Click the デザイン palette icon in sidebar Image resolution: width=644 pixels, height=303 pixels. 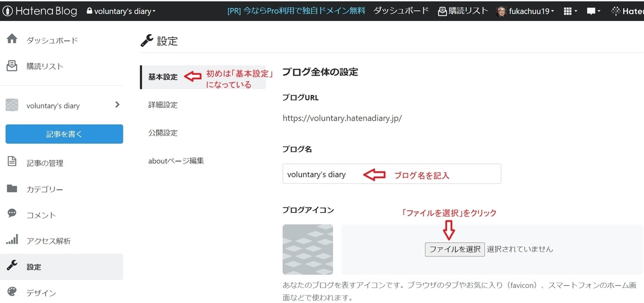[x=12, y=291]
